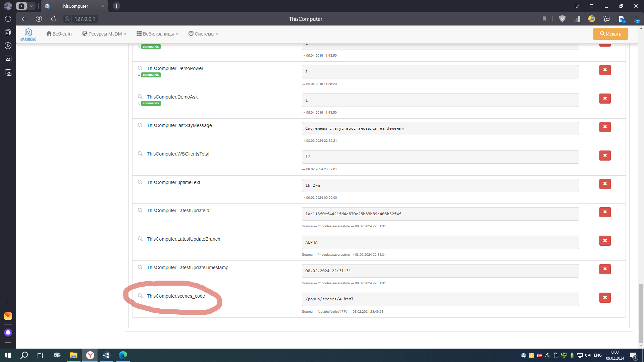Delete the ThisComputer.DemoPower property
644x362 pixels.
(605, 70)
